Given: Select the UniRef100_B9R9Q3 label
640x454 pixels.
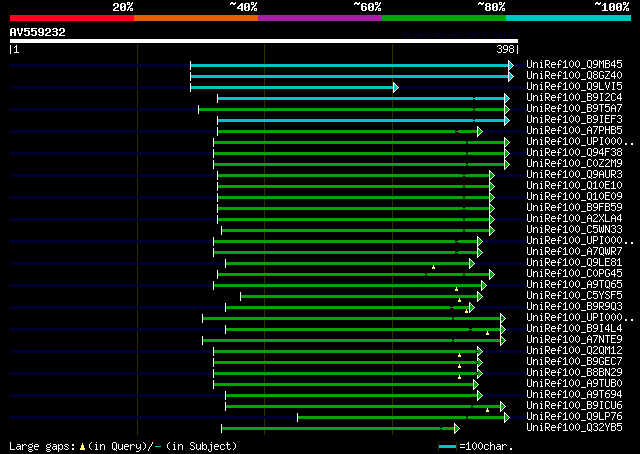Looking at the screenshot, I should 574,307.
